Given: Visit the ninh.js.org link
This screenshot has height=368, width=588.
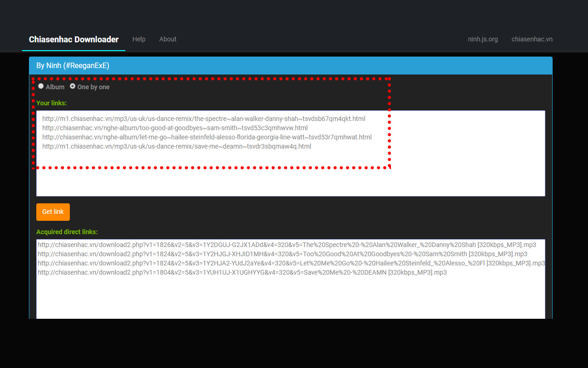Looking at the screenshot, I should click(x=483, y=39).
